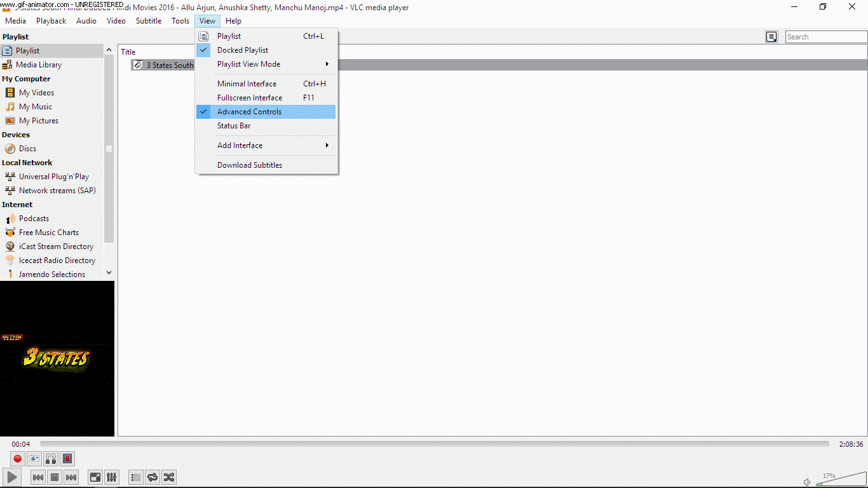
Task: Open the Tools menu
Action: (x=180, y=21)
